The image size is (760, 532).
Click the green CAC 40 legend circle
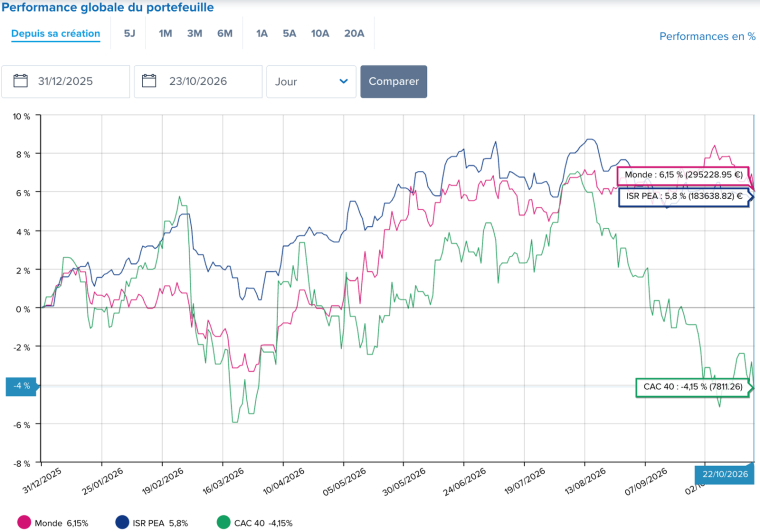223,522
